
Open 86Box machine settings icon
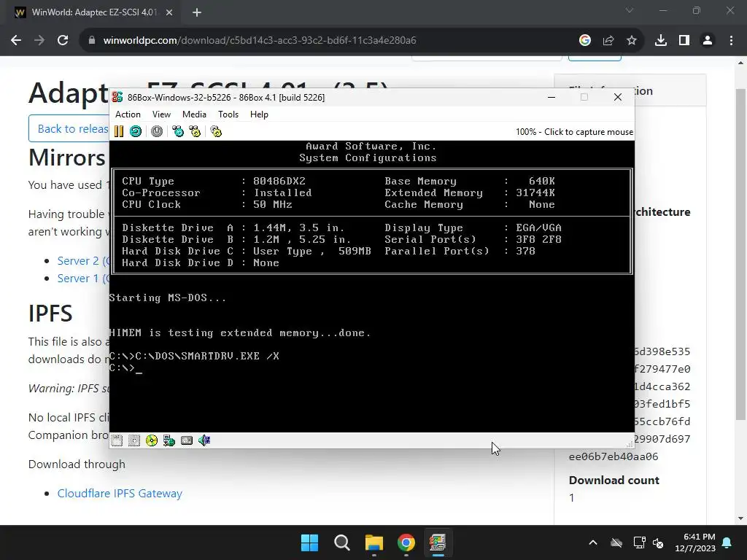[x=216, y=131]
